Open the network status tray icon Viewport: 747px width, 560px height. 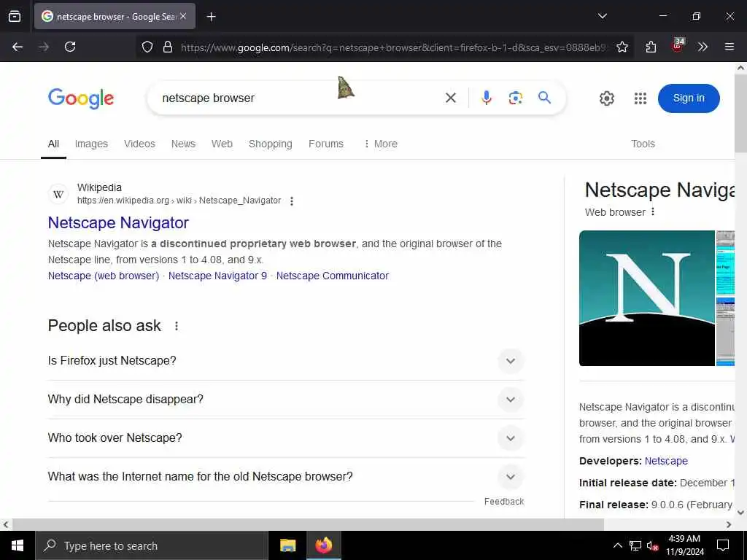point(635,545)
